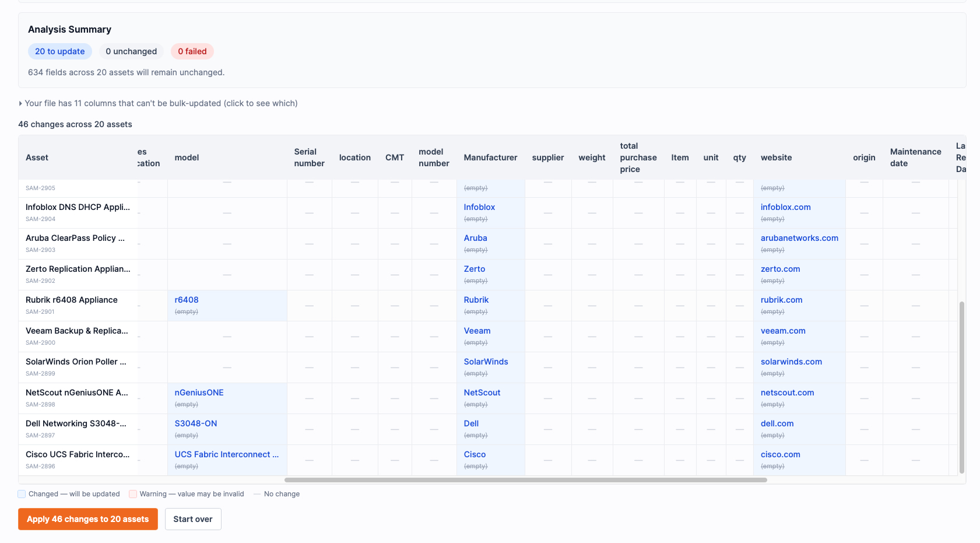The height and width of the screenshot is (543, 980).
Task: Expand the non-bulk-updatable columns disclosure triangle
Action: (x=21, y=103)
